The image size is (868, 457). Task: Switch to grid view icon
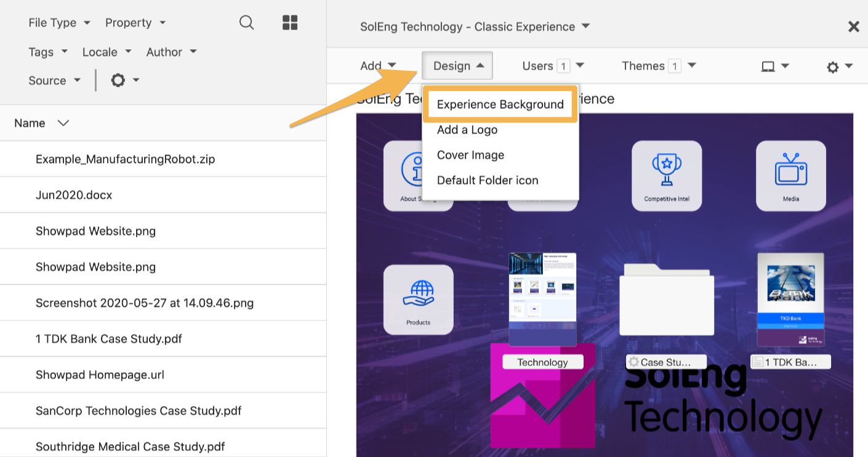[x=290, y=23]
